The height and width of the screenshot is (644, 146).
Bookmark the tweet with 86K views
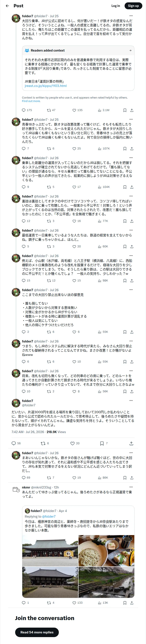tap(125, 478)
